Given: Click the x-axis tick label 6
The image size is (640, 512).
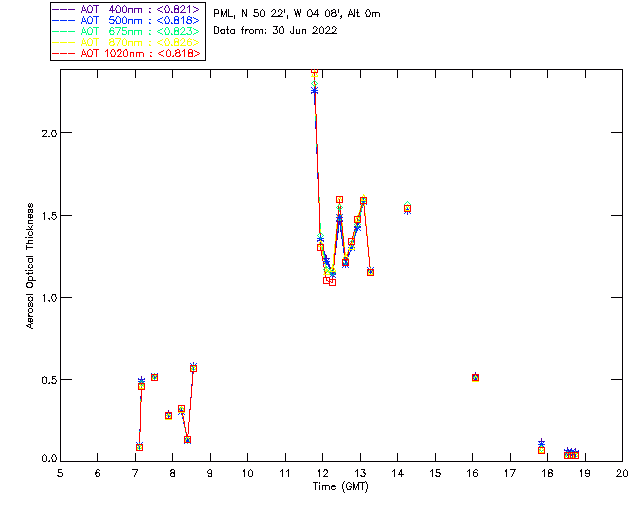Looking at the screenshot, I should pyautogui.click(x=98, y=474).
